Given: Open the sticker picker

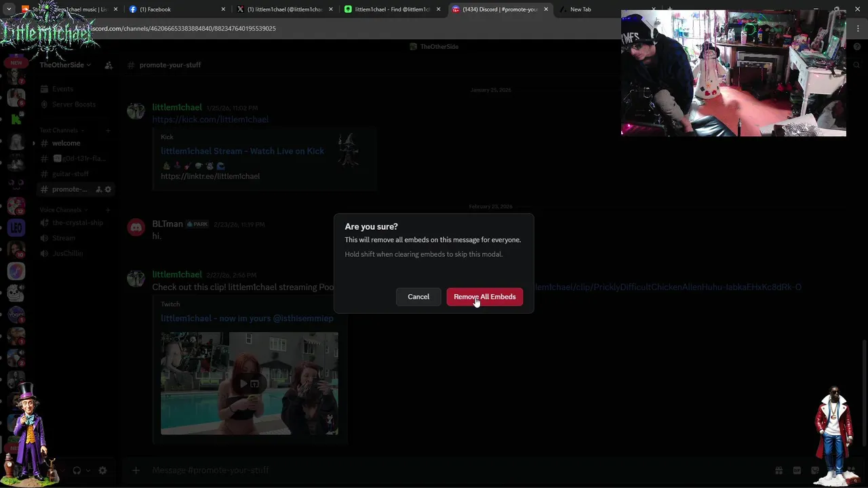Looking at the screenshot, I should click(814, 470).
